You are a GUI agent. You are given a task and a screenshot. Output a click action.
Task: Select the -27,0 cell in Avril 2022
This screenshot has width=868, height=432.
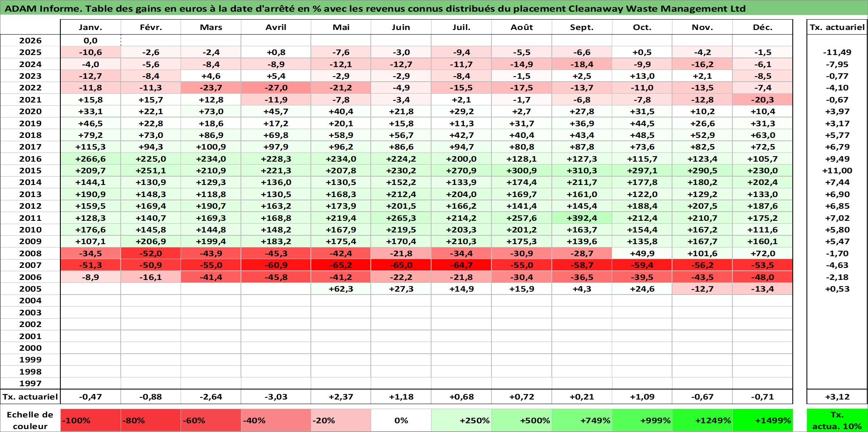tap(276, 87)
